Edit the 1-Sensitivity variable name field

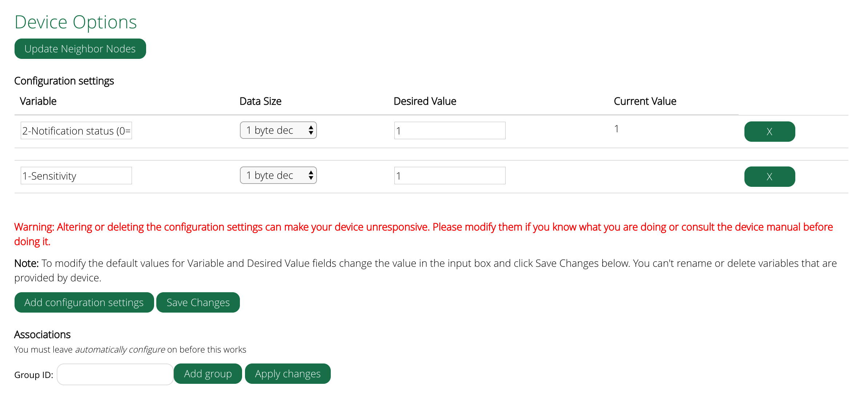coord(76,176)
